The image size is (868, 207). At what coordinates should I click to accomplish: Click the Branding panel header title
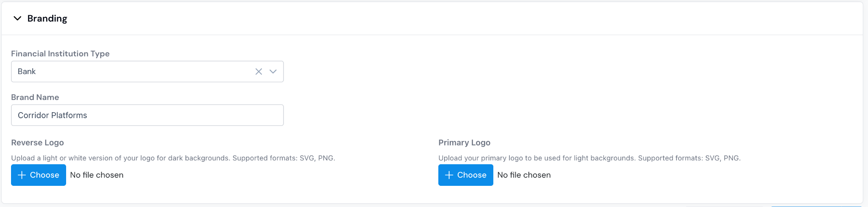[x=47, y=18]
